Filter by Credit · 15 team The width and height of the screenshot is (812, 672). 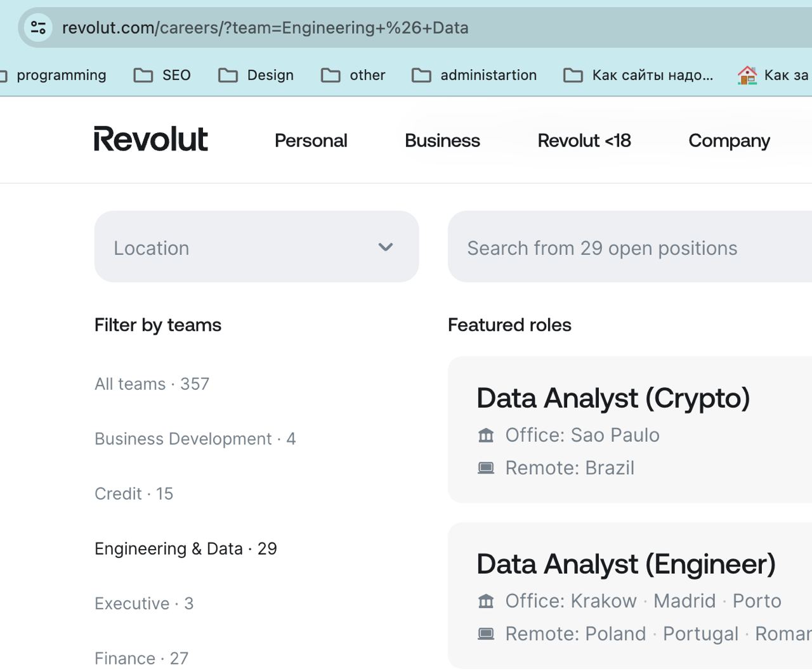134,493
